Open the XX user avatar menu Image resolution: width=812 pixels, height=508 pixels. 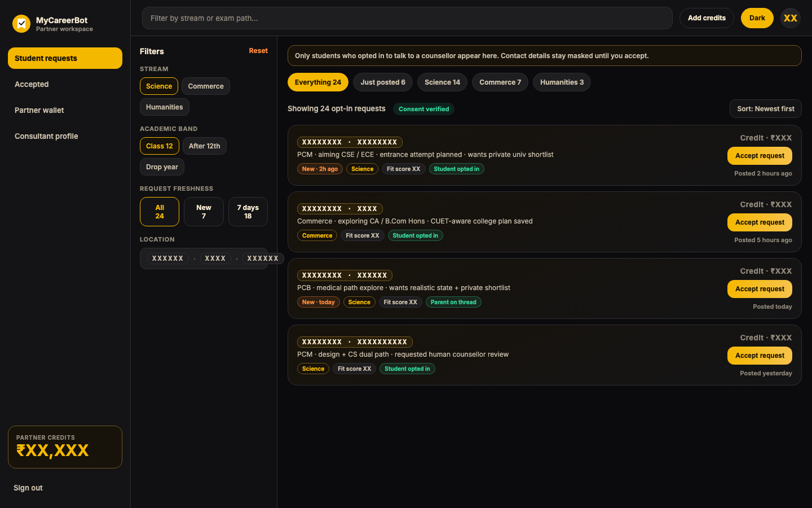pyautogui.click(x=791, y=18)
